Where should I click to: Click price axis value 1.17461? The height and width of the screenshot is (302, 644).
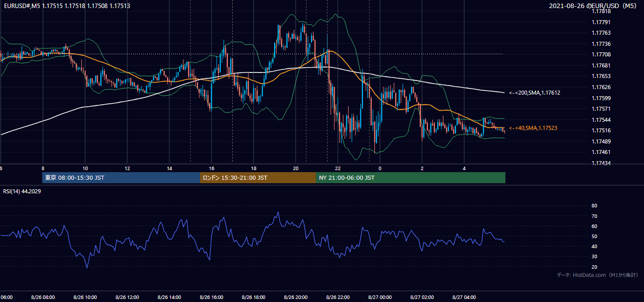click(x=601, y=152)
